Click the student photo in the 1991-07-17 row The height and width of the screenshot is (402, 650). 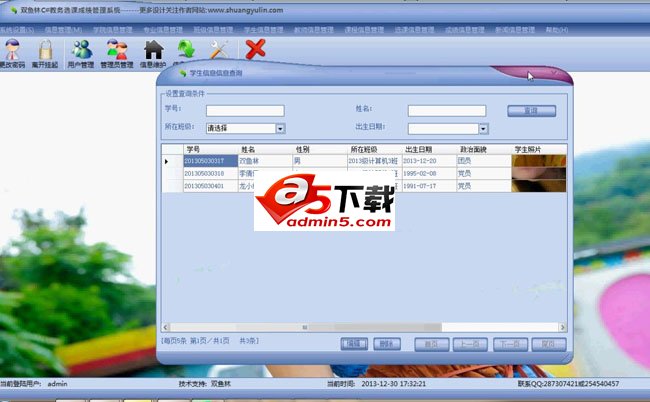click(539, 186)
